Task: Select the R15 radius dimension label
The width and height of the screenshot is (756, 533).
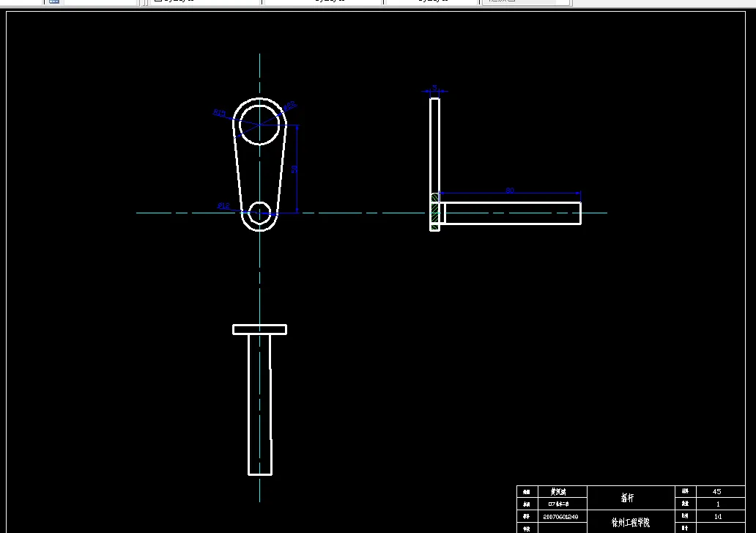Action: point(219,112)
